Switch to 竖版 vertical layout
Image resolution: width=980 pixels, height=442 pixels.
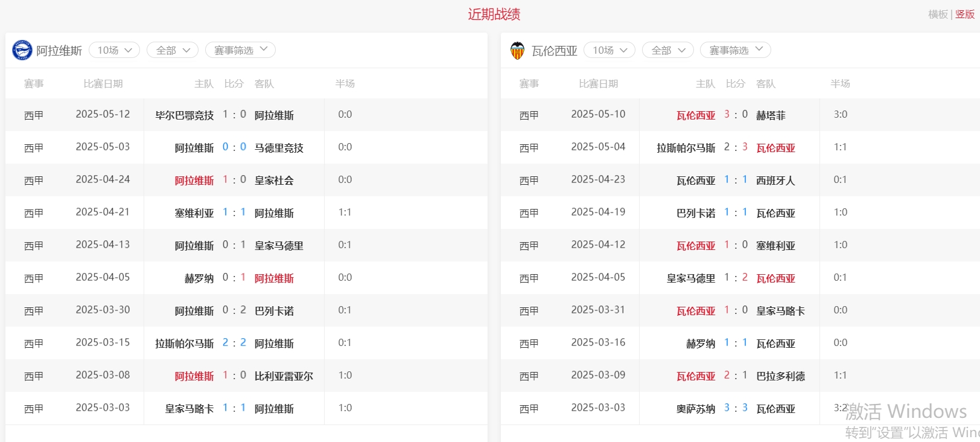point(964,14)
